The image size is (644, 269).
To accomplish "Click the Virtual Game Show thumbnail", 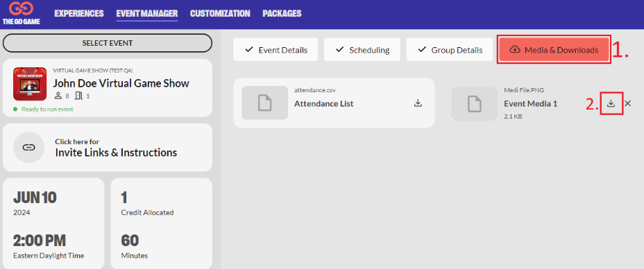I will [30, 84].
